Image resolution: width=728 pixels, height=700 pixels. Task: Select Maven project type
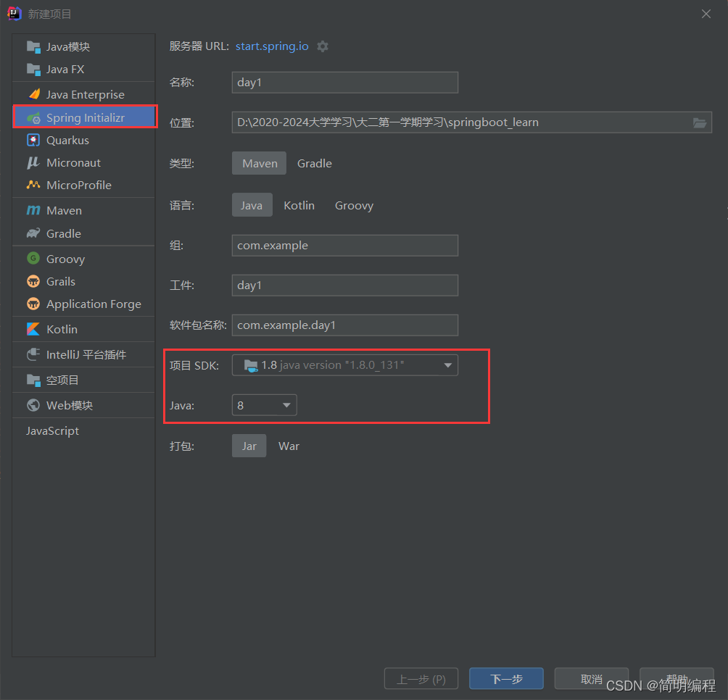(260, 163)
